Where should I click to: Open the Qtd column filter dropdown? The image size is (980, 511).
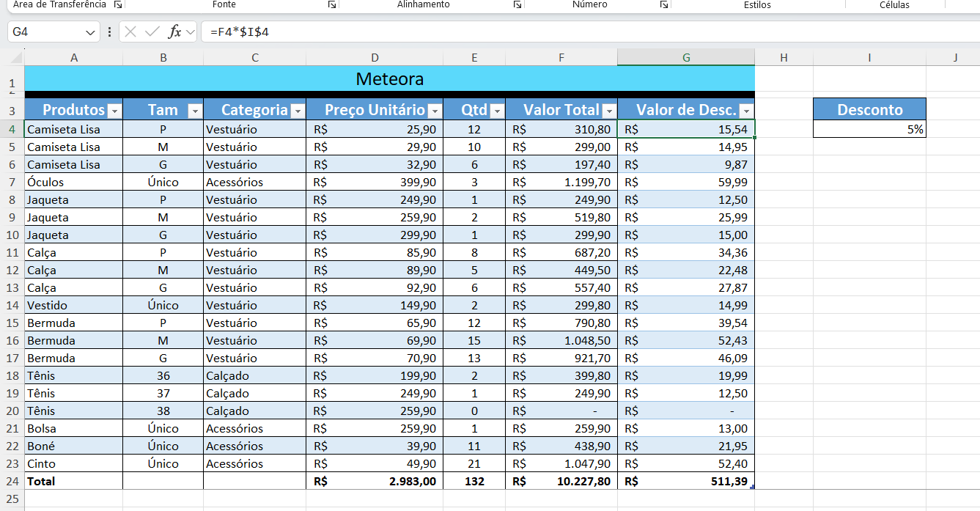coord(497,111)
